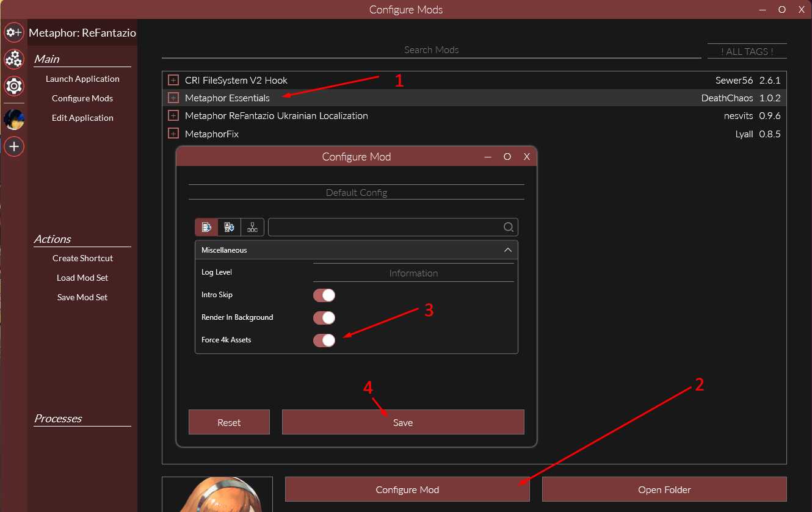Toggle the Intro Skip switch

coord(324,295)
